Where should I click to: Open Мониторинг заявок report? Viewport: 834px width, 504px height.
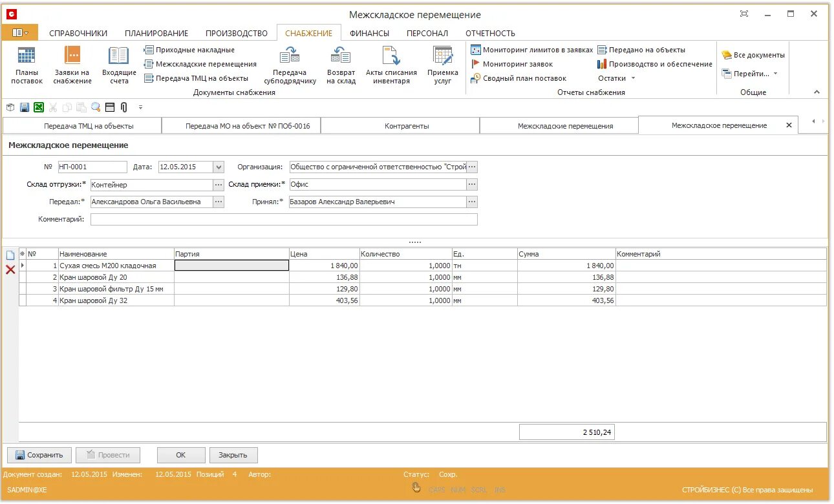click(x=511, y=64)
